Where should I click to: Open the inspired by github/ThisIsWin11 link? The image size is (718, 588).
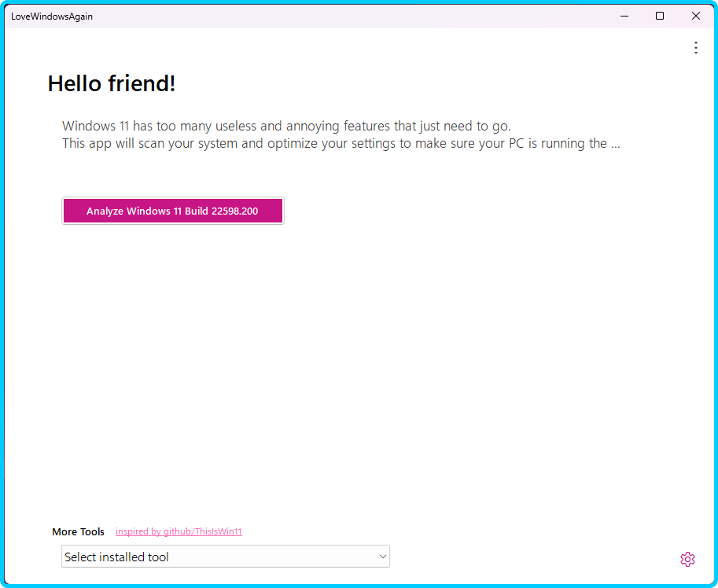click(179, 532)
